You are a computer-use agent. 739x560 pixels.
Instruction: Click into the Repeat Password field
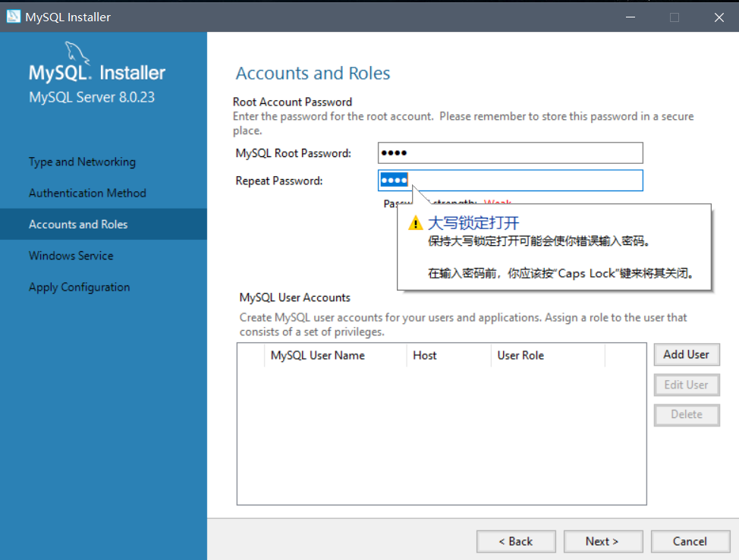coord(510,181)
